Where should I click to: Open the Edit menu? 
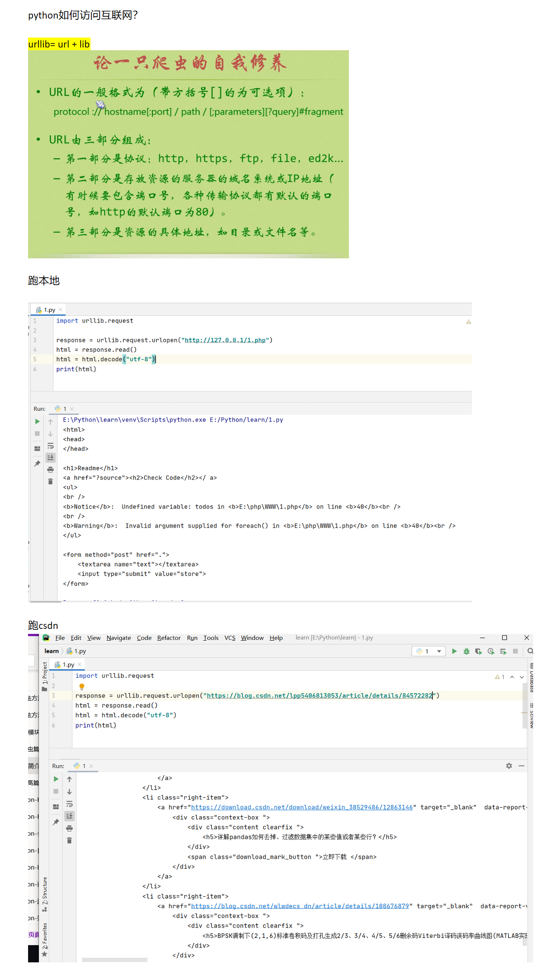pos(76,637)
